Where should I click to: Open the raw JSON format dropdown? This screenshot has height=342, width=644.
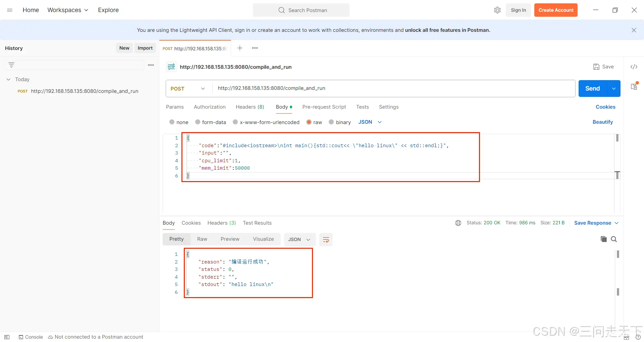[x=370, y=122]
